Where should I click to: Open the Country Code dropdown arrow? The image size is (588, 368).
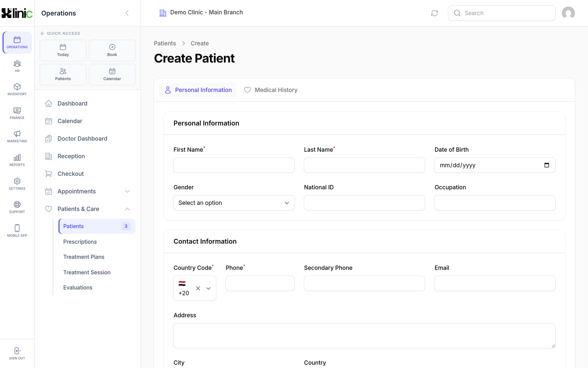pos(208,288)
